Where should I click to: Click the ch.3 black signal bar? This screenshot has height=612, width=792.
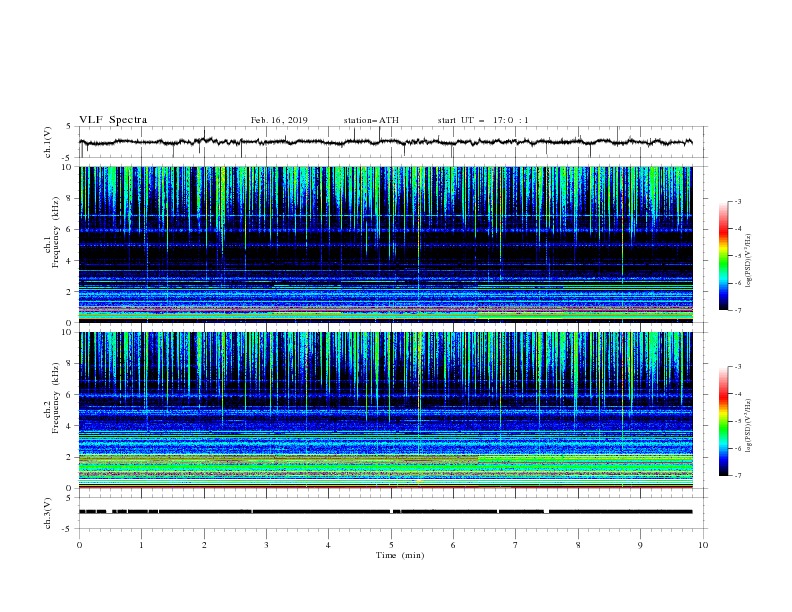point(385,512)
